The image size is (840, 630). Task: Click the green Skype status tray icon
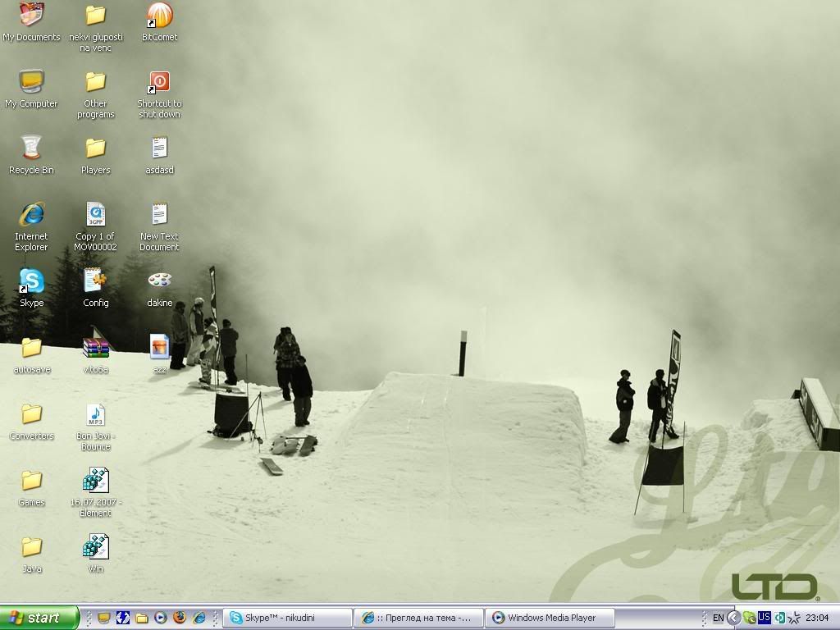point(750,618)
